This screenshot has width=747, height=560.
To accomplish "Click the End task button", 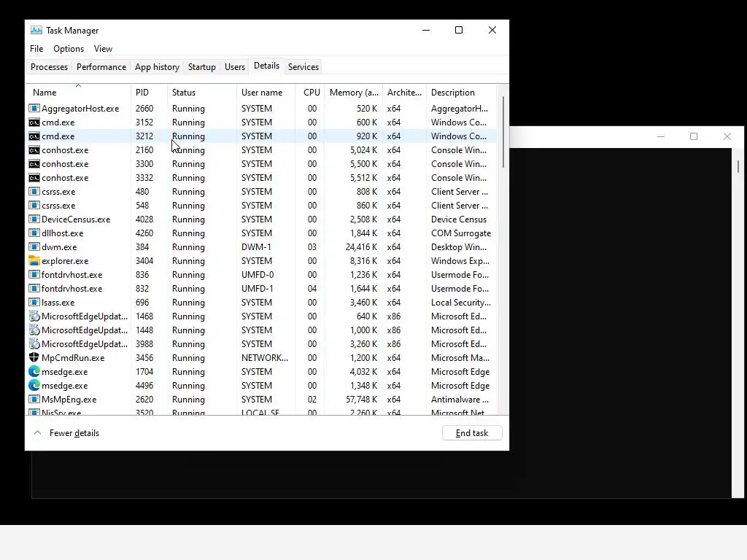I will click(472, 433).
